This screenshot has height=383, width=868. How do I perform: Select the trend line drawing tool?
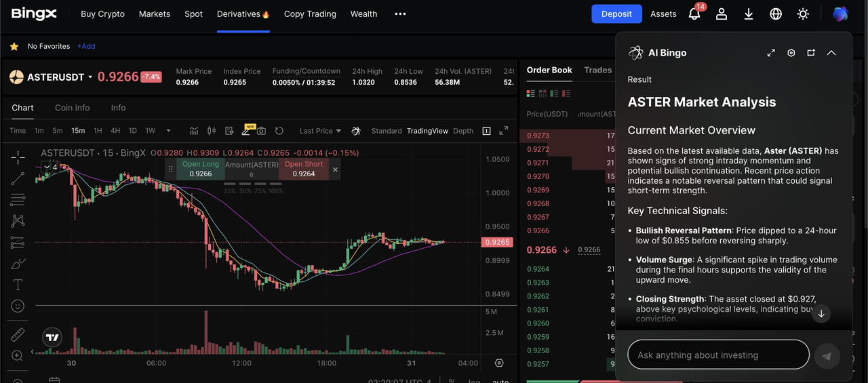[x=18, y=178]
